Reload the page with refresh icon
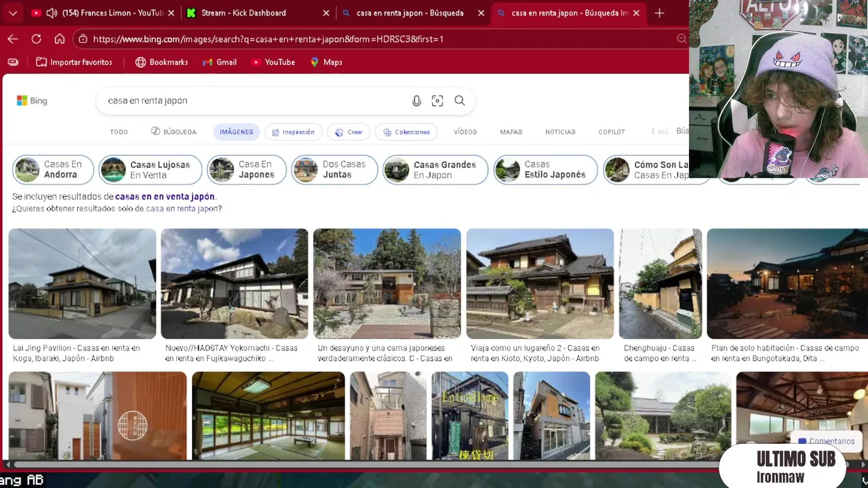 [x=37, y=39]
